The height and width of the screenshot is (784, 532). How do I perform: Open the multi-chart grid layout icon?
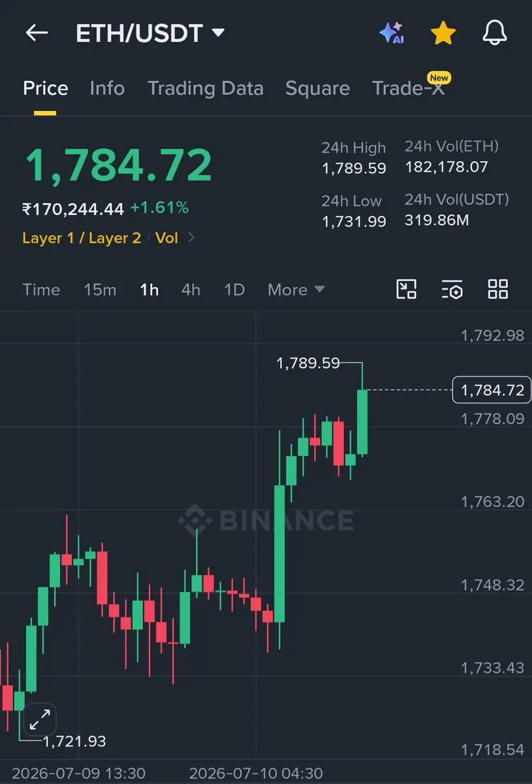coord(498,289)
